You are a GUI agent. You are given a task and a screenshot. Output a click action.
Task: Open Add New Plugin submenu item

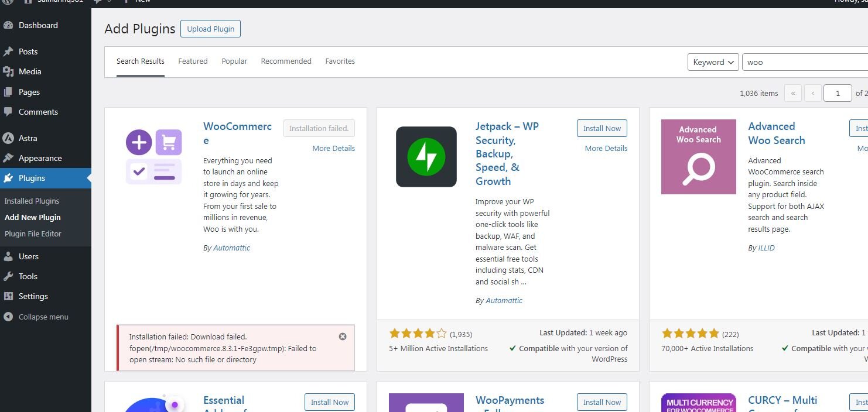click(x=32, y=217)
